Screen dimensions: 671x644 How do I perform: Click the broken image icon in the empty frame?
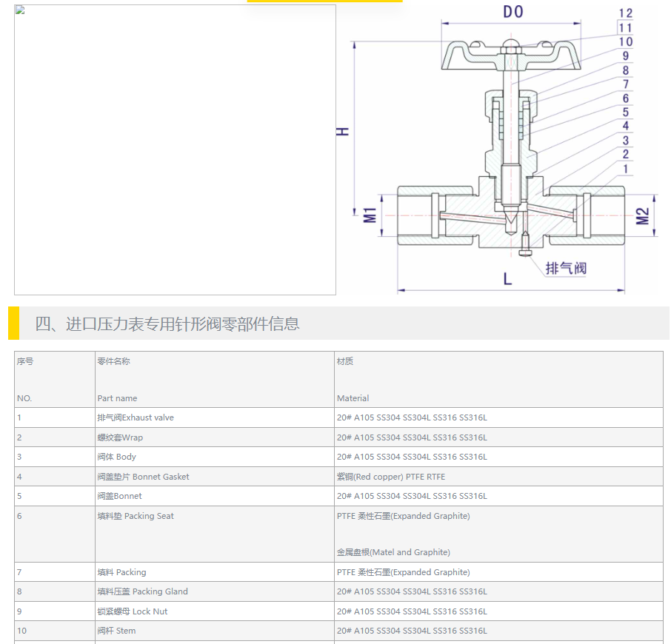tap(20, 10)
